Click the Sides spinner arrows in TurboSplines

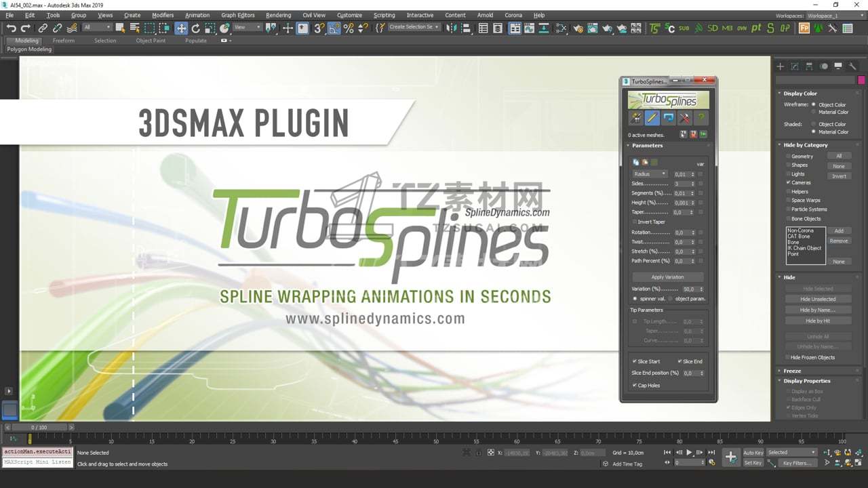coord(693,184)
